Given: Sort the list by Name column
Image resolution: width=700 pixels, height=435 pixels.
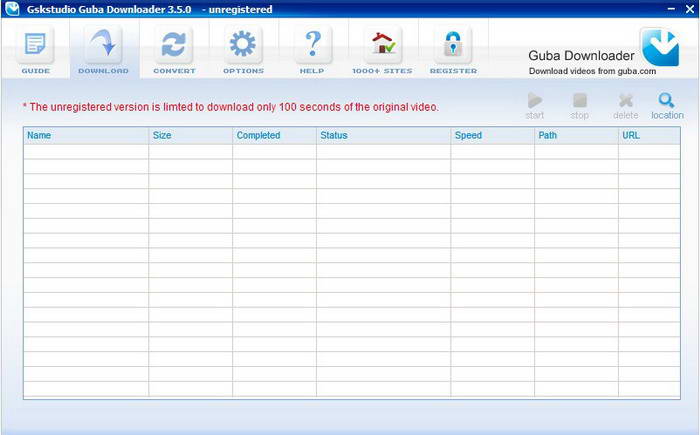Looking at the screenshot, I should 86,135.
